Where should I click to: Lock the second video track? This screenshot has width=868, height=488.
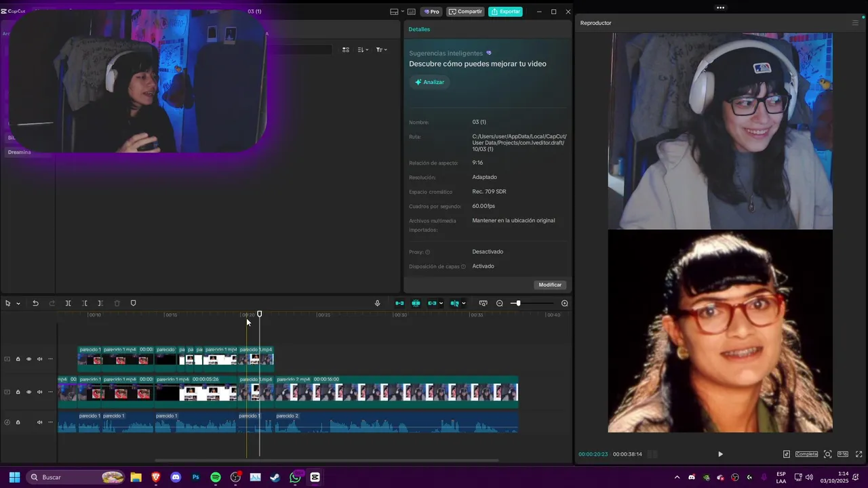pyautogui.click(x=18, y=392)
